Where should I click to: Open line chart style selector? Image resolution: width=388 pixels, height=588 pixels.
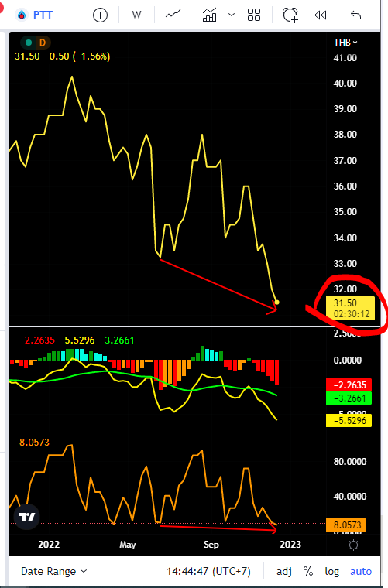[173, 15]
